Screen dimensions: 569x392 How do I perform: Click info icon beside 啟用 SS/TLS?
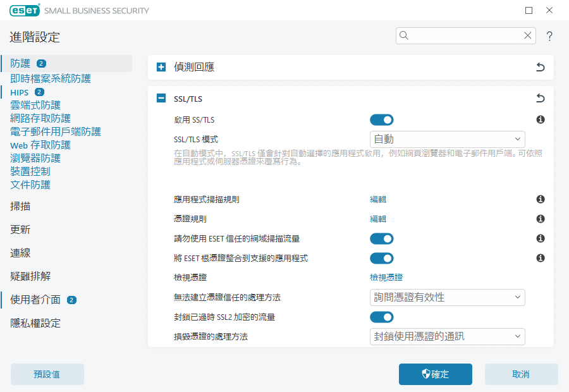541,119
